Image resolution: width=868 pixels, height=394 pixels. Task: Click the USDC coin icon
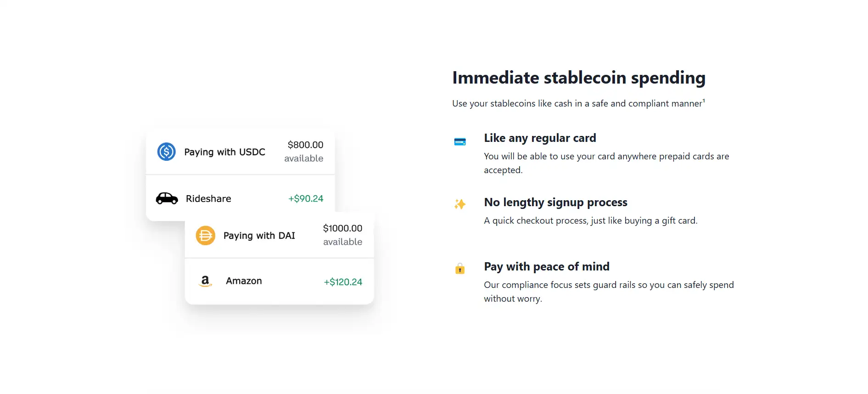tap(166, 152)
